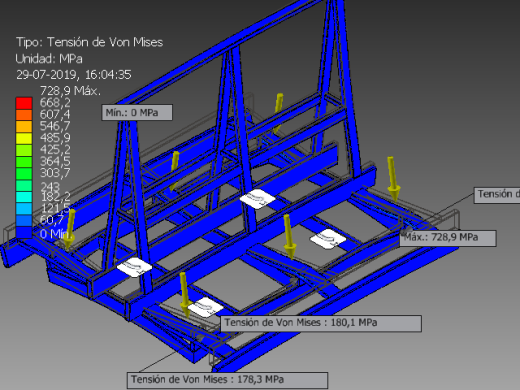Select the '364,5' legend value

point(55,161)
